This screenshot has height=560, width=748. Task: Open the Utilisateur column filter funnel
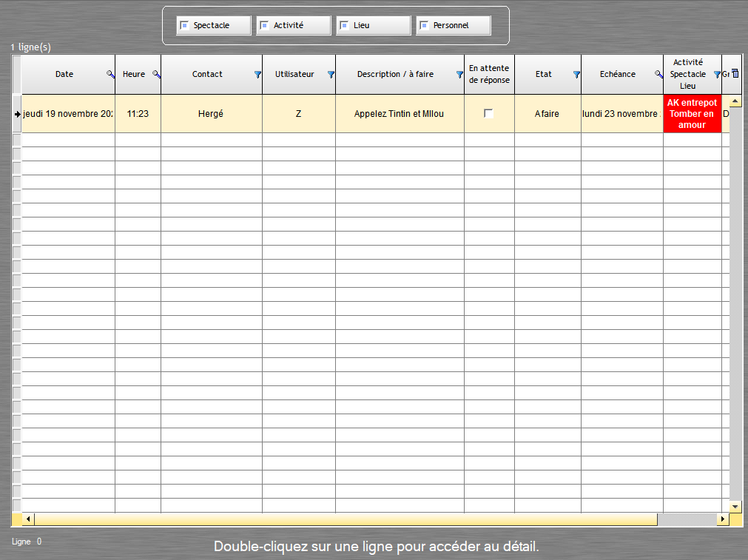331,74
